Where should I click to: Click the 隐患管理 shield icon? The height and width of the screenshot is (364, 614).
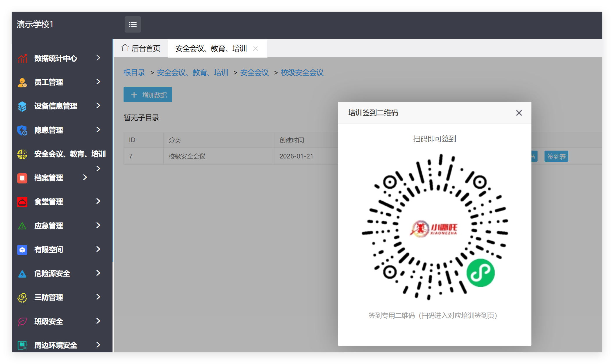pyautogui.click(x=22, y=130)
